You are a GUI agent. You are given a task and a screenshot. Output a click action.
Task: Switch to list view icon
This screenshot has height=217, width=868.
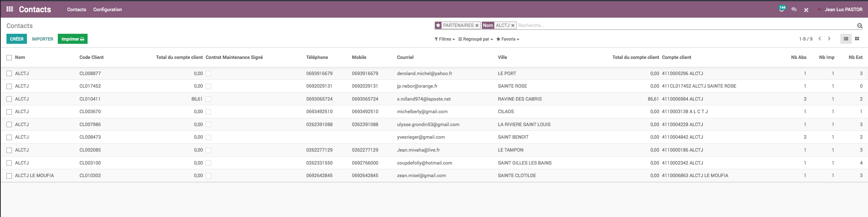846,39
